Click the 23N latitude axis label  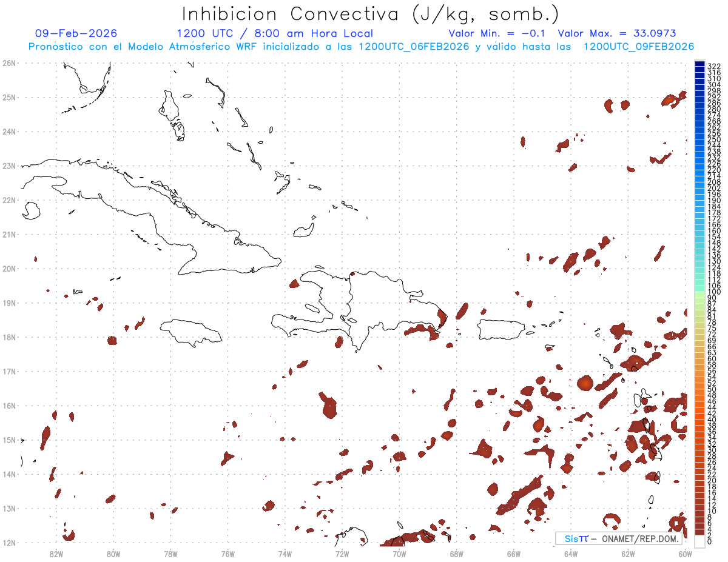tap(9, 166)
